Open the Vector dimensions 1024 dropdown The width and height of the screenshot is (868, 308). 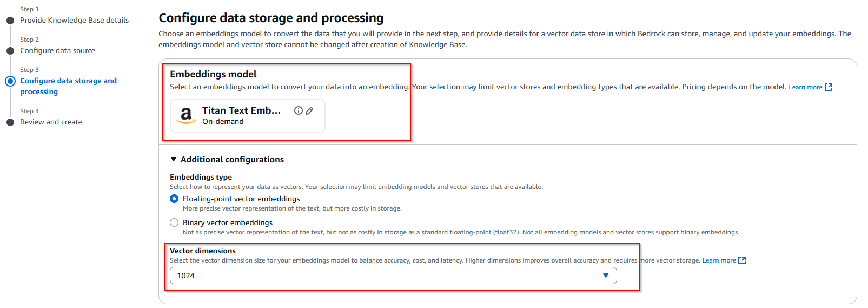(393, 276)
